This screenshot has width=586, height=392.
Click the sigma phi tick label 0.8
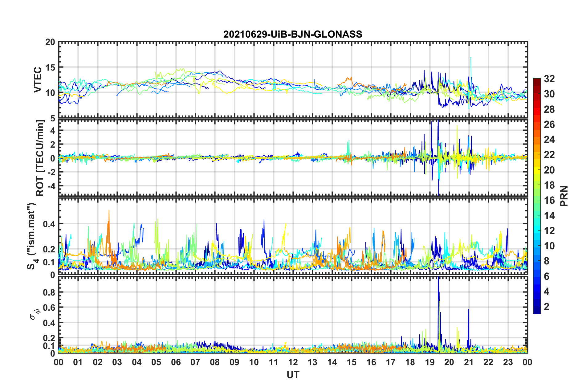click(x=49, y=292)
